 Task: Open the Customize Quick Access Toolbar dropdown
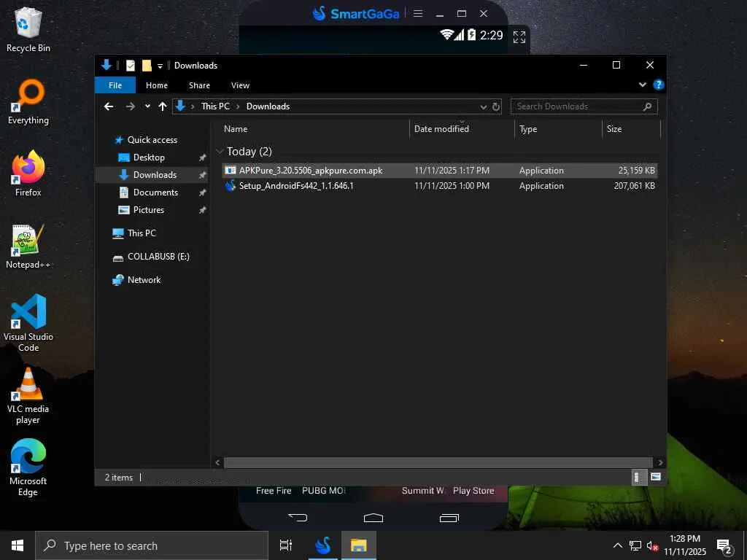[160, 66]
